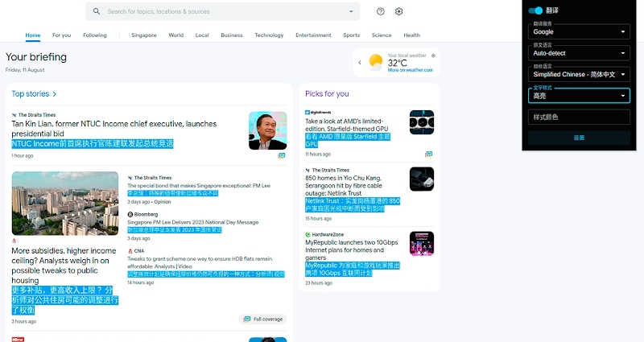Open the Entertainment tab

313,35
